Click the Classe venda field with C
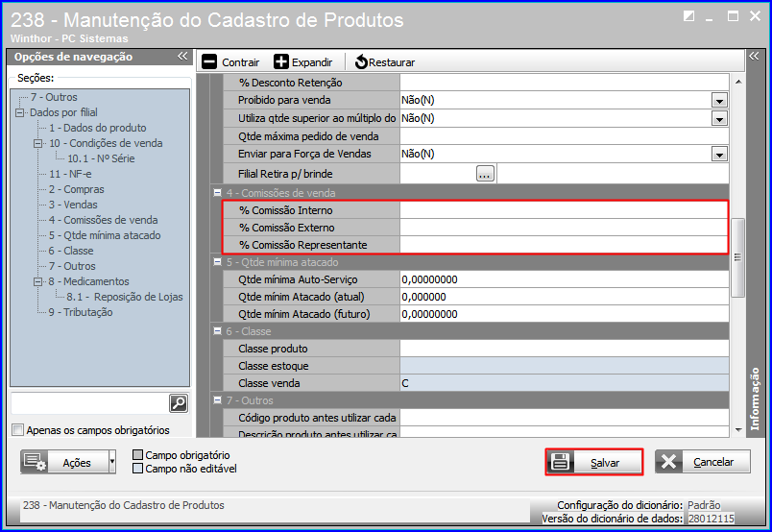The height and width of the screenshot is (532, 772). (565, 383)
